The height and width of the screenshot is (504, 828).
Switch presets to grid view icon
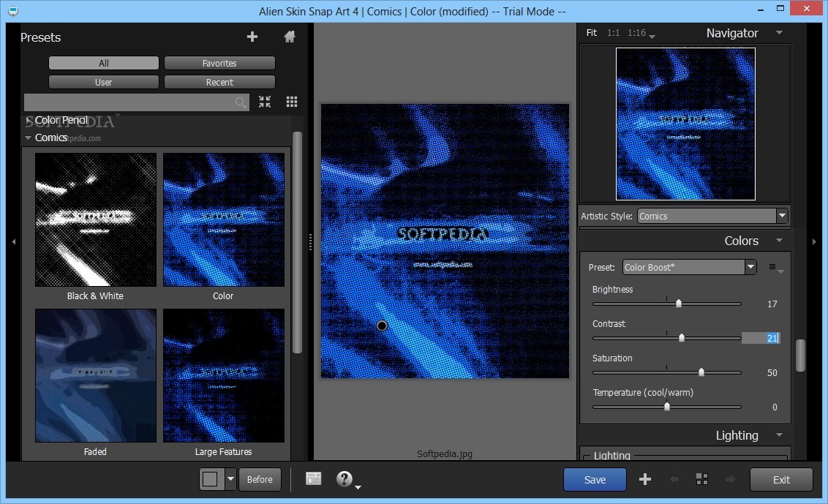[x=292, y=102]
